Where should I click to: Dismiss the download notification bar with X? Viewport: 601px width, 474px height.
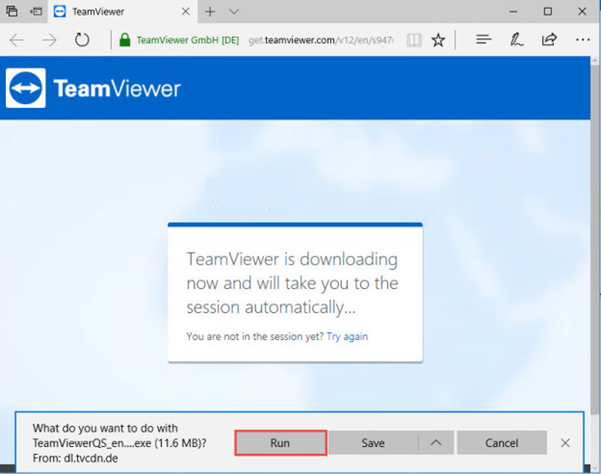(x=565, y=443)
